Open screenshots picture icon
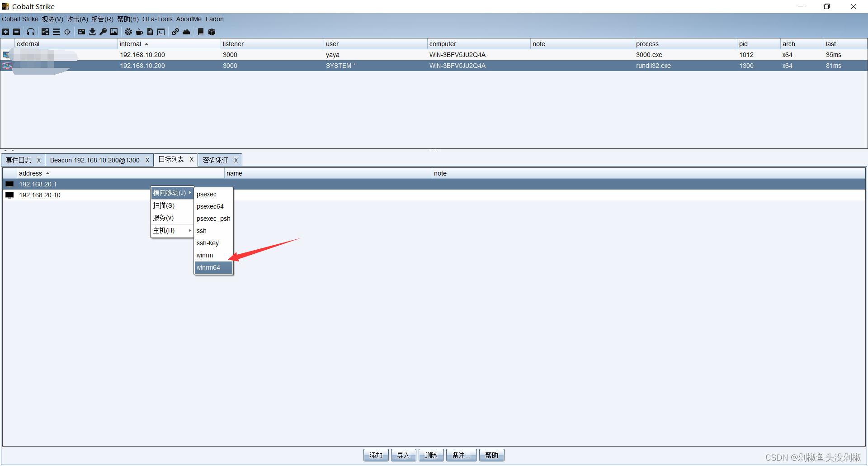Image resolution: width=868 pixels, height=466 pixels. pos(114,32)
